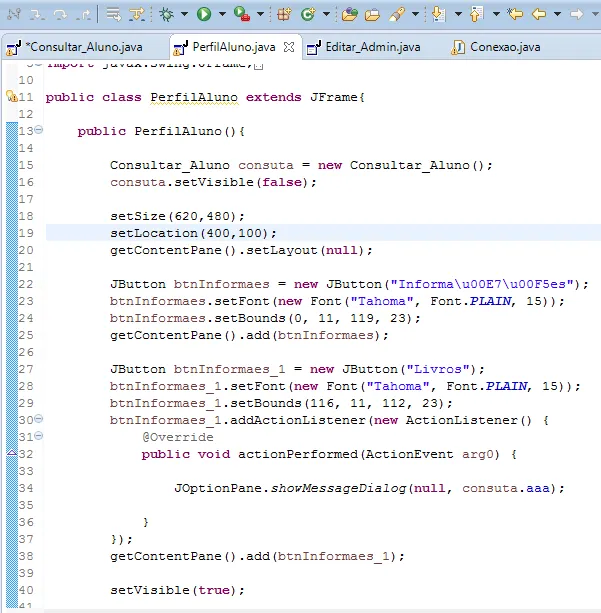Screen dimensions: 601x613
Task: Open the Debug dropdown arrow
Action: [x=184, y=14]
